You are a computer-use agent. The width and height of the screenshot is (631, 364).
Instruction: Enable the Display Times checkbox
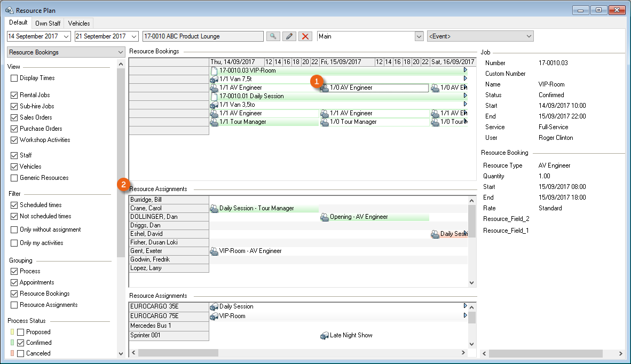[x=14, y=78]
